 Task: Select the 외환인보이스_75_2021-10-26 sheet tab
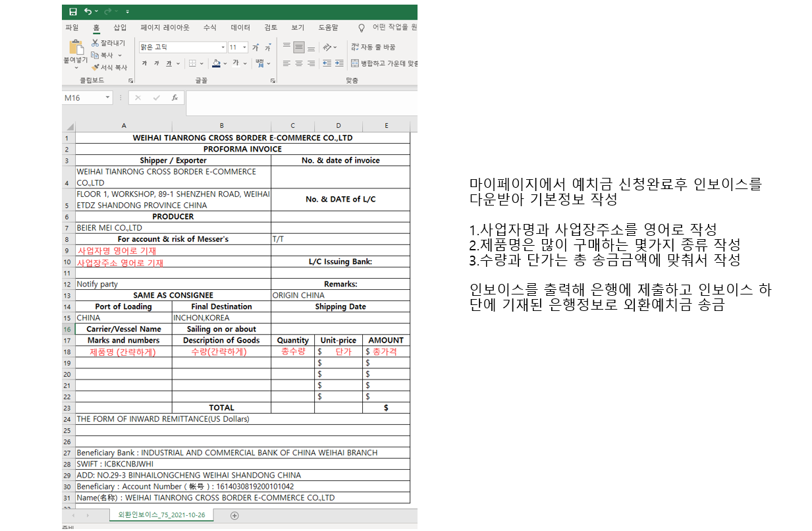click(161, 515)
